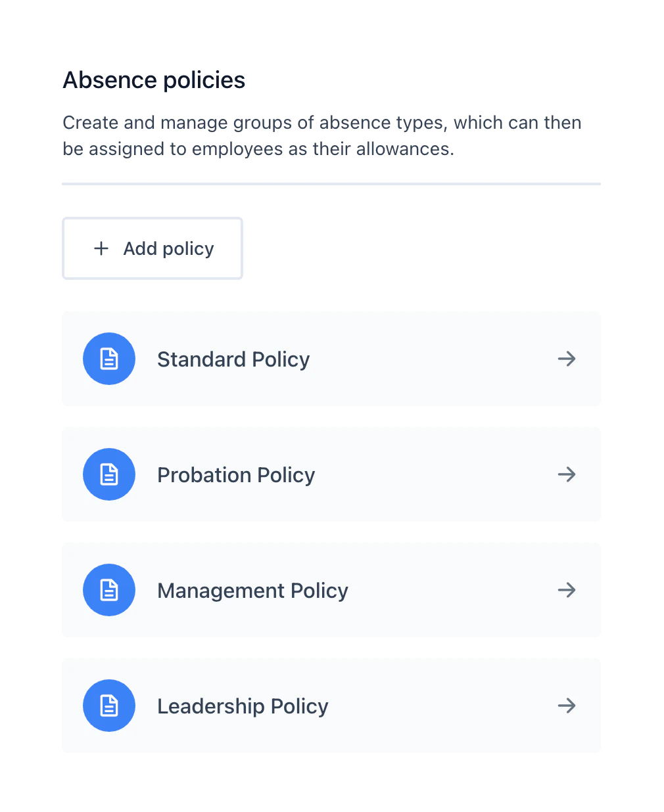The width and height of the screenshot is (664, 812).
Task: Open Standard Policy via its right arrow
Action: point(567,359)
